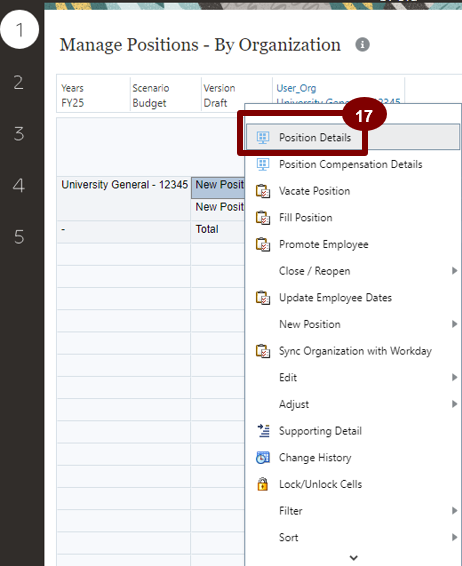This screenshot has width=462, height=566.
Task: Expand the Filter submenu arrow
Action: (x=454, y=510)
